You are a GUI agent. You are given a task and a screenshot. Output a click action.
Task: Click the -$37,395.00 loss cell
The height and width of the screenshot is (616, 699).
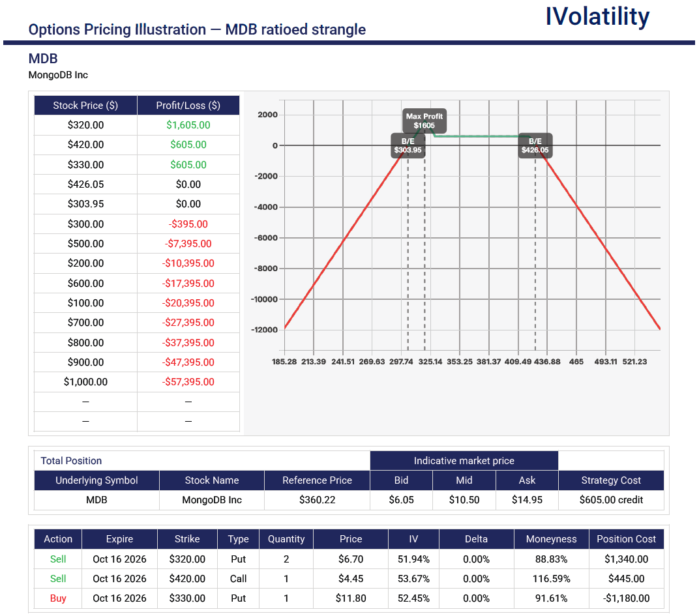coord(188,343)
